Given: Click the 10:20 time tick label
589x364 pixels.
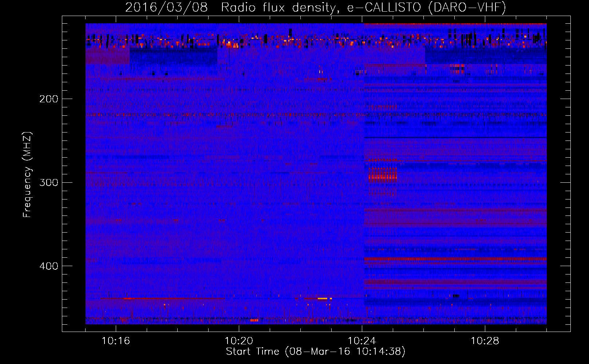Looking at the screenshot, I should (x=239, y=341).
